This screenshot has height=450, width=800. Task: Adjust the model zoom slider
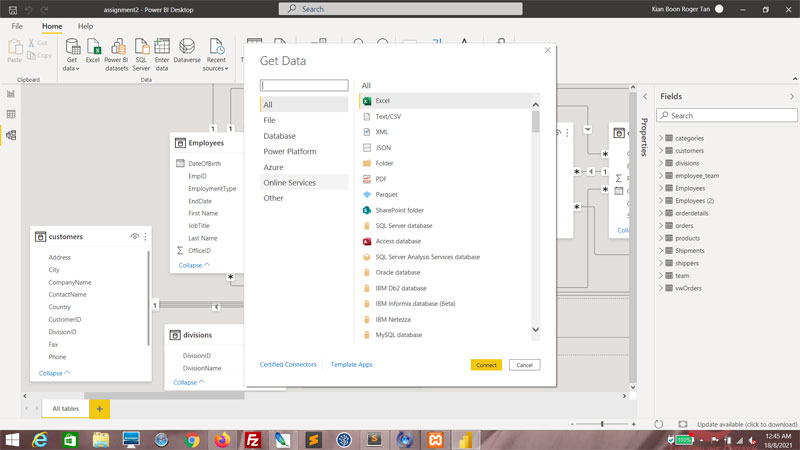[x=602, y=424]
